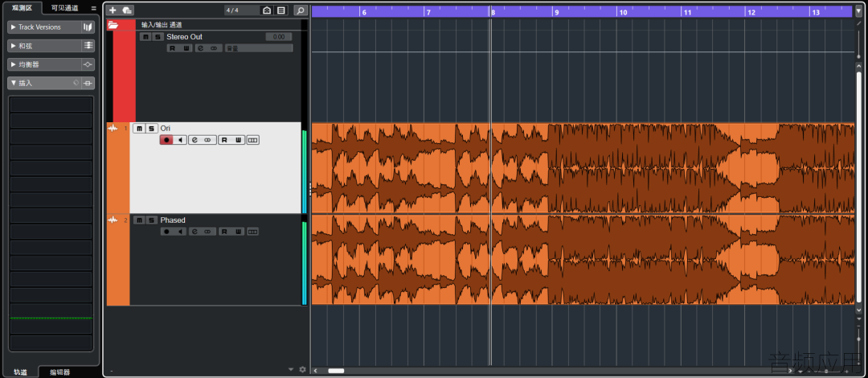The width and height of the screenshot is (868, 378).
Task: Click the Add Track plus button
Action: (x=113, y=10)
